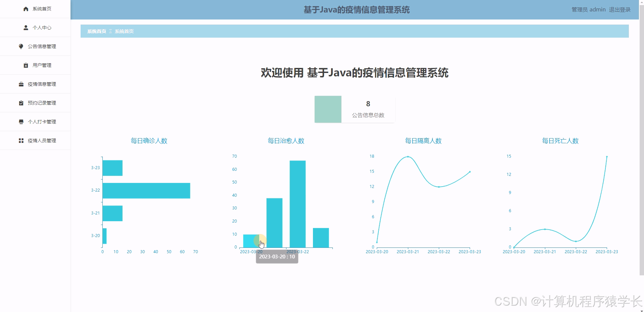Click the 每日死亡人数 chart title
Image resolution: width=644 pixels, height=312 pixels.
click(x=560, y=141)
